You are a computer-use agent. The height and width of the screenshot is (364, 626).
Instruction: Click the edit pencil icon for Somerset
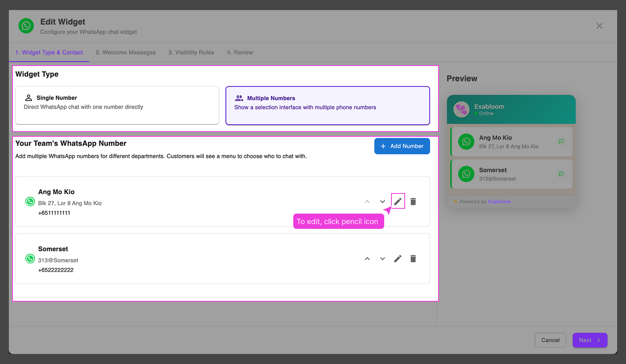pos(397,259)
